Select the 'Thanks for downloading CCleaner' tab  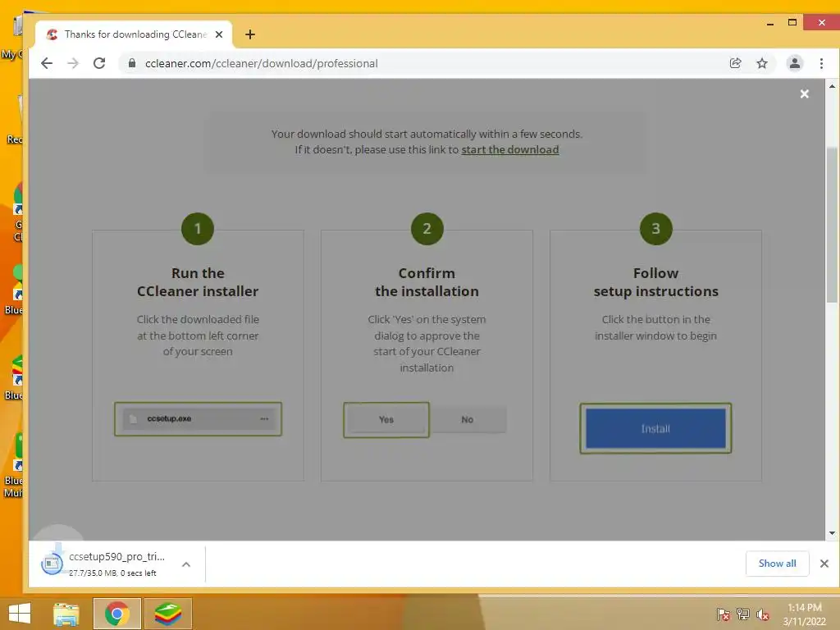[135, 34]
